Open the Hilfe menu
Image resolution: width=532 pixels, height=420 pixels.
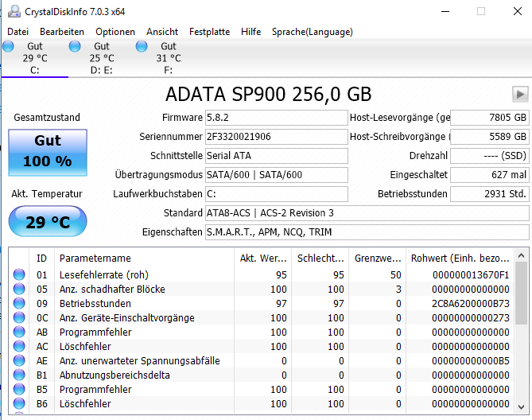click(250, 32)
